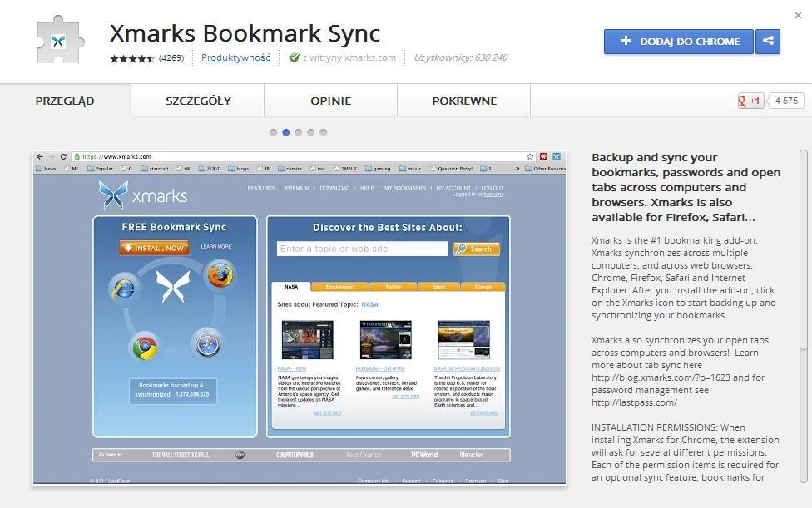
Task: Open the Popular bookmark folder
Action: pyautogui.click(x=100, y=169)
